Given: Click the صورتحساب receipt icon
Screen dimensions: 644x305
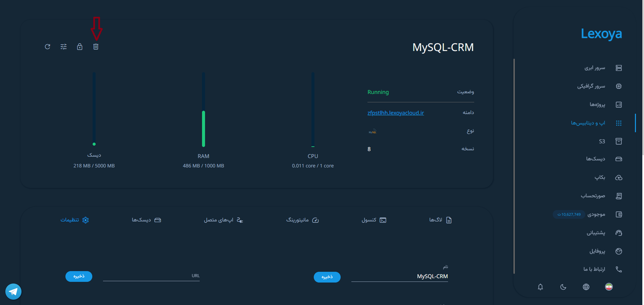Looking at the screenshot, I should pos(619,196).
